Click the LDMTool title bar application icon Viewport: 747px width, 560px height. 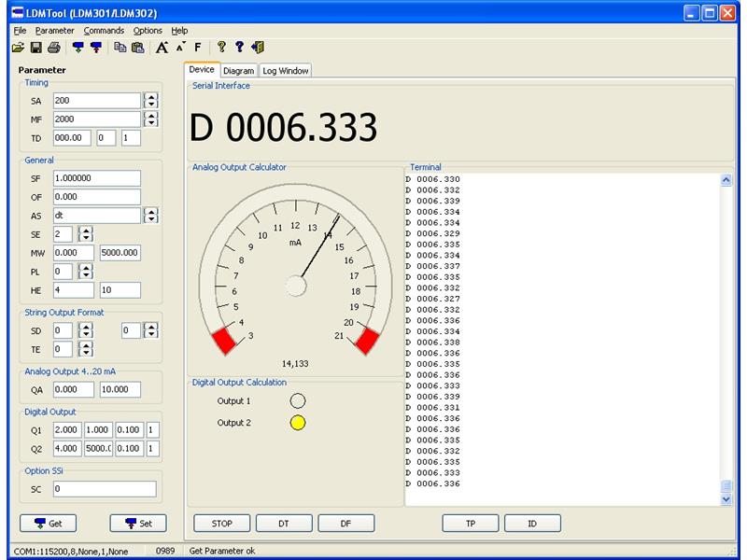(18, 13)
